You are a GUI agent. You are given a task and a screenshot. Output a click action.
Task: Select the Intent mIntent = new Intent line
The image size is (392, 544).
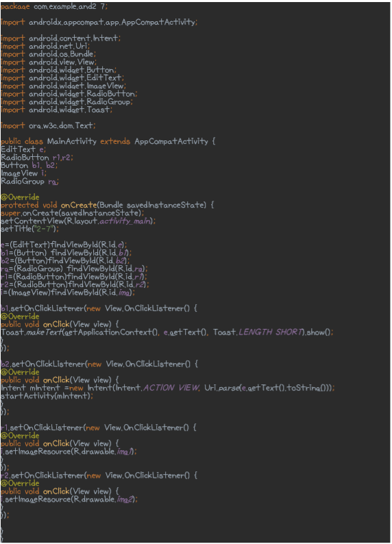[167, 388]
